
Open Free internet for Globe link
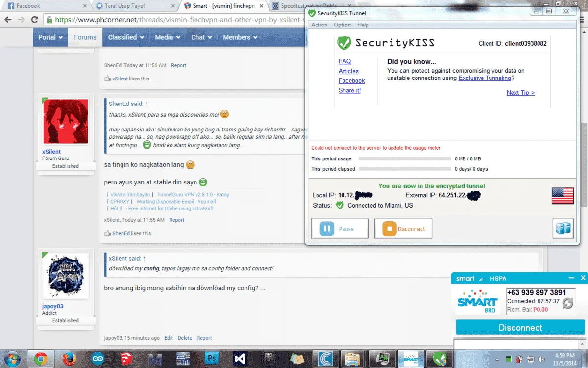click(x=171, y=209)
